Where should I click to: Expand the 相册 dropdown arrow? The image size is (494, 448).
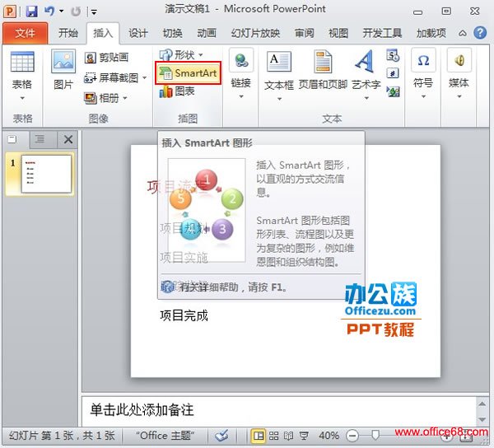pyautogui.click(x=125, y=98)
